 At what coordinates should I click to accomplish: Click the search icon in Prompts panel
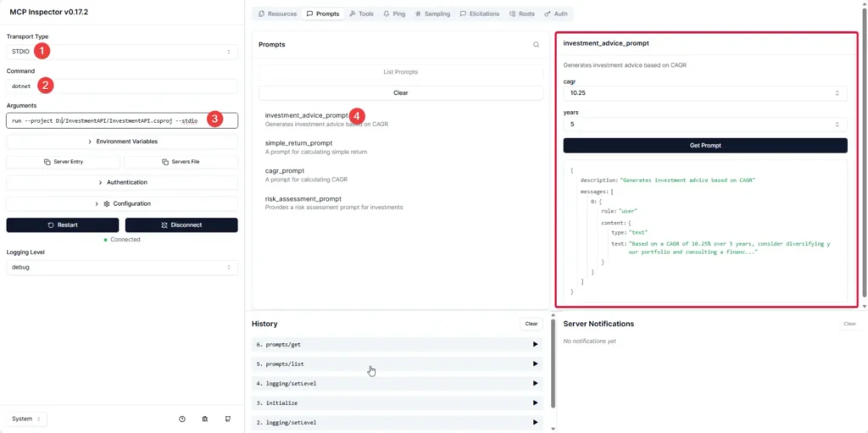point(536,45)
